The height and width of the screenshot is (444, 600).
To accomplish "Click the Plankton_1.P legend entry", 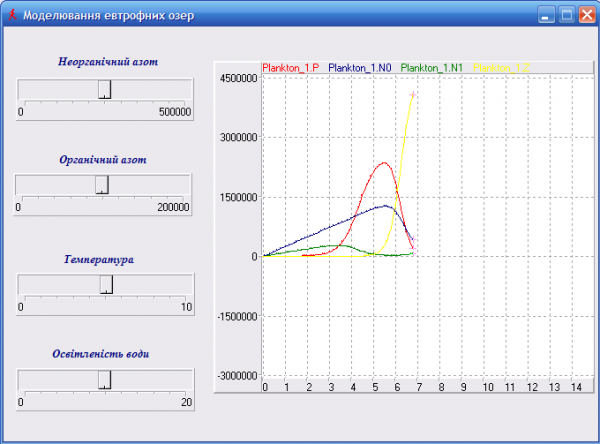I will tap(291, 68).
